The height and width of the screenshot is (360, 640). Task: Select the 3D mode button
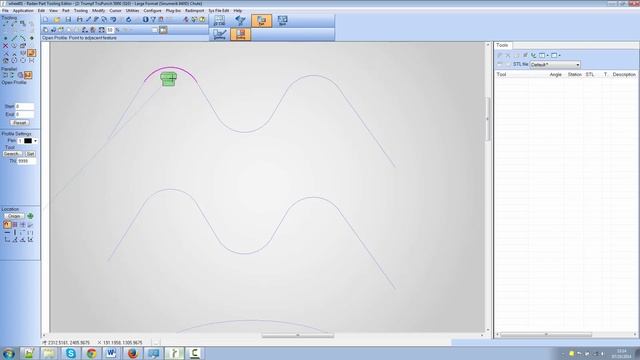point(240,20)
